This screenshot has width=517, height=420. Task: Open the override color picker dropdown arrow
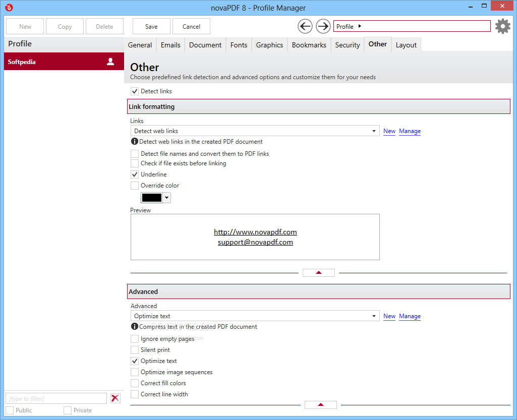coord(167,198)
